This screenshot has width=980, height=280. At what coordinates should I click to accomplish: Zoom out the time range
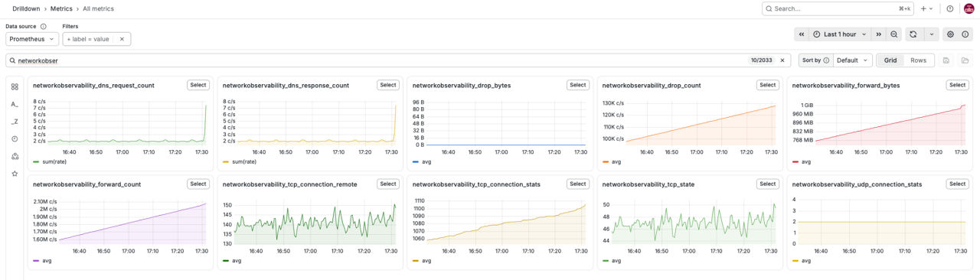point(894,34)
